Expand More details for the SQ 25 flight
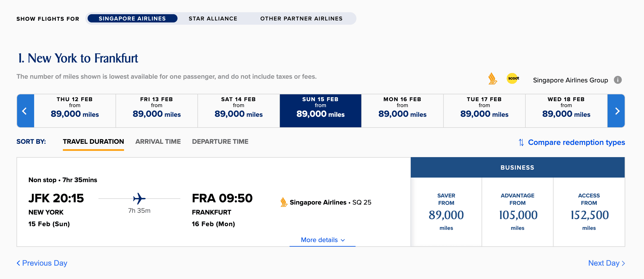This screenshot has height=279, width=644. pyautogui.click(x=322, y=240)
